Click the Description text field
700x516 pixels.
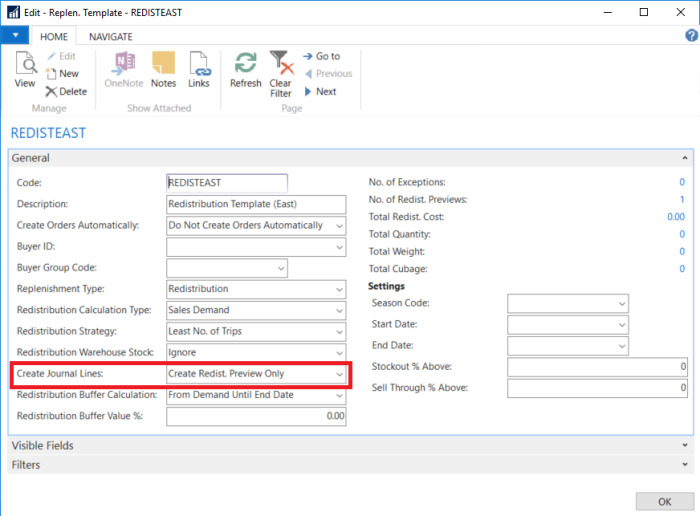point(255,204)
